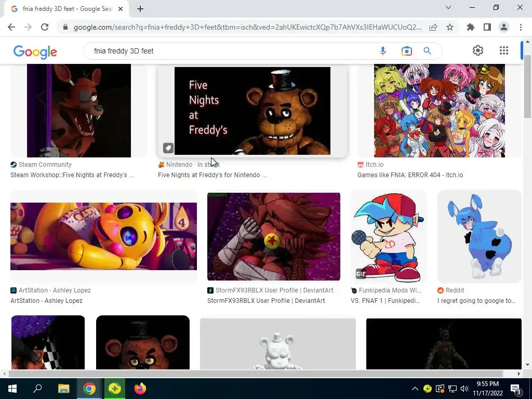The height and width of the screenshot is (399, 532).
Task: Open Firefox from the taskbar
Action: point(140,389)
